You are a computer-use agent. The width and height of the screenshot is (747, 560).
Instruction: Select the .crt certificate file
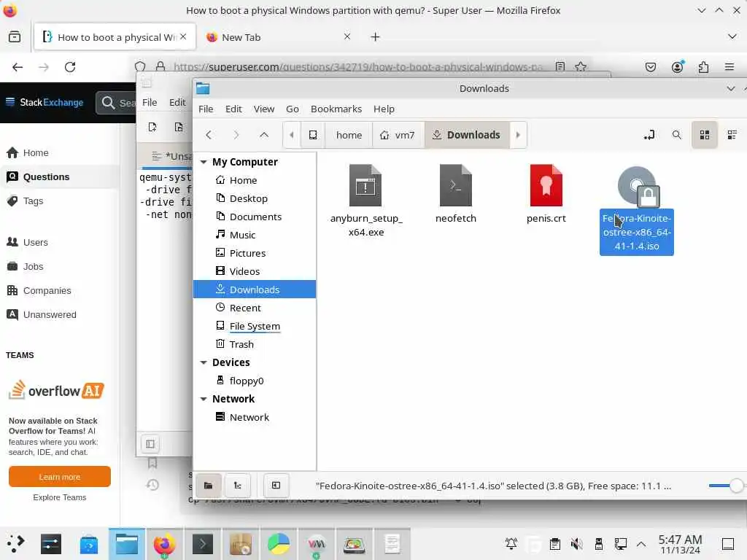546,194
